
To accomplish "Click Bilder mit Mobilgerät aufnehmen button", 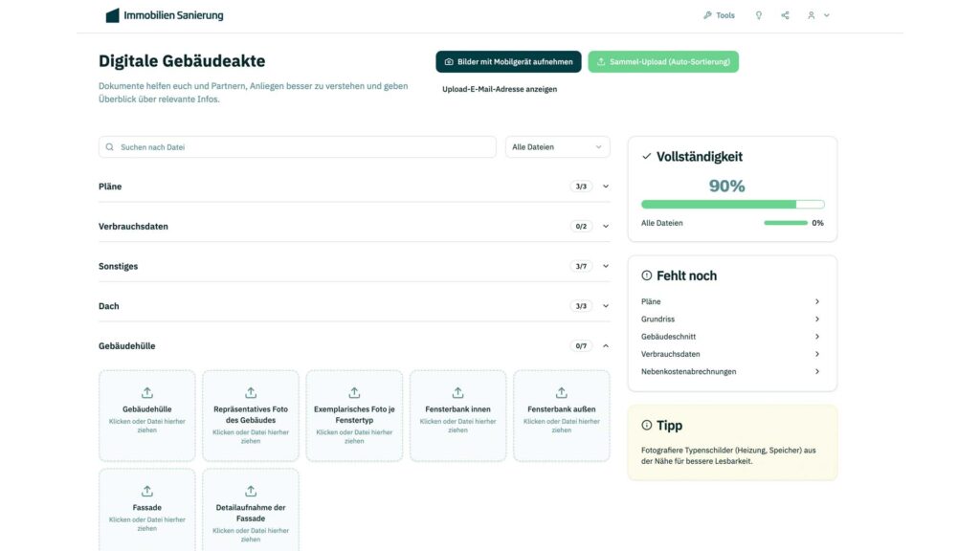I will 508,62.
